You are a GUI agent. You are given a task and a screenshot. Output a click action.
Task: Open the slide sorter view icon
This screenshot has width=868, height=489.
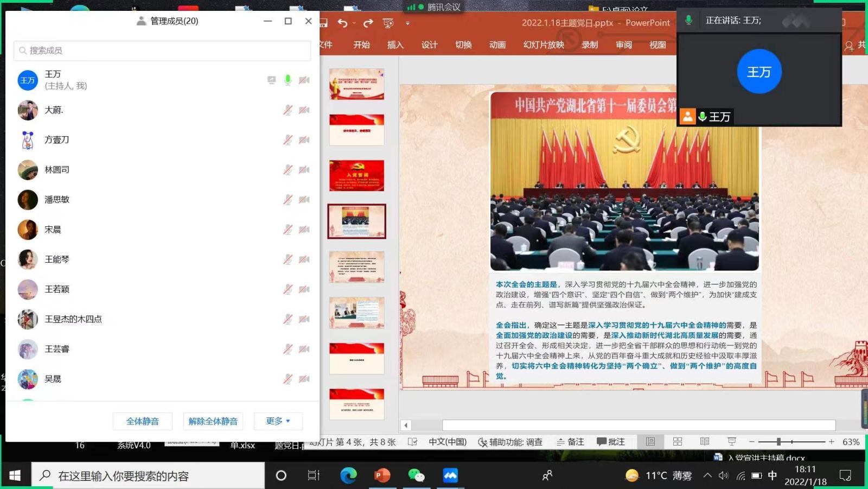[x=678, y=442]
